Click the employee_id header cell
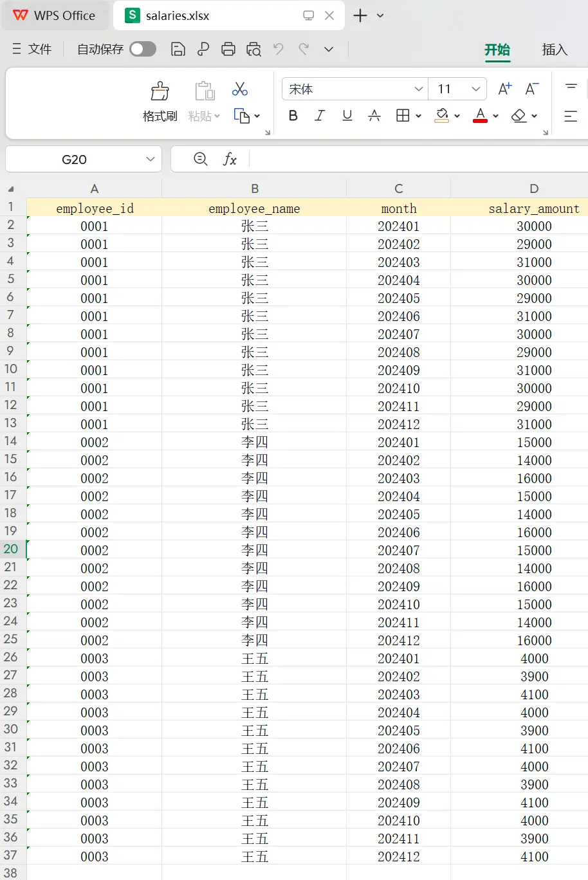 [95, 208]
